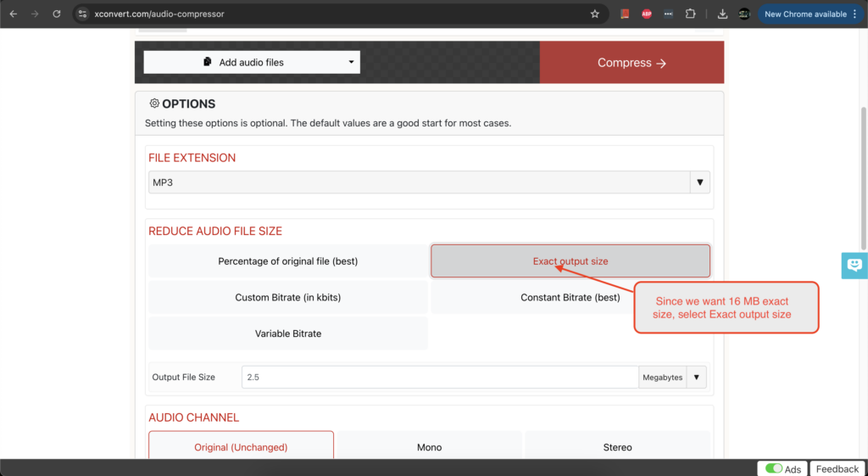Reload the page with refresh icon
Screen dimensions: 868x476
click(57, 14)
